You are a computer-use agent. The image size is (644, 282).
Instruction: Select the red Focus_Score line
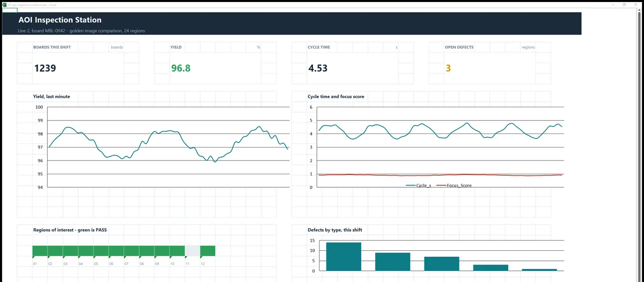(440, 175)
